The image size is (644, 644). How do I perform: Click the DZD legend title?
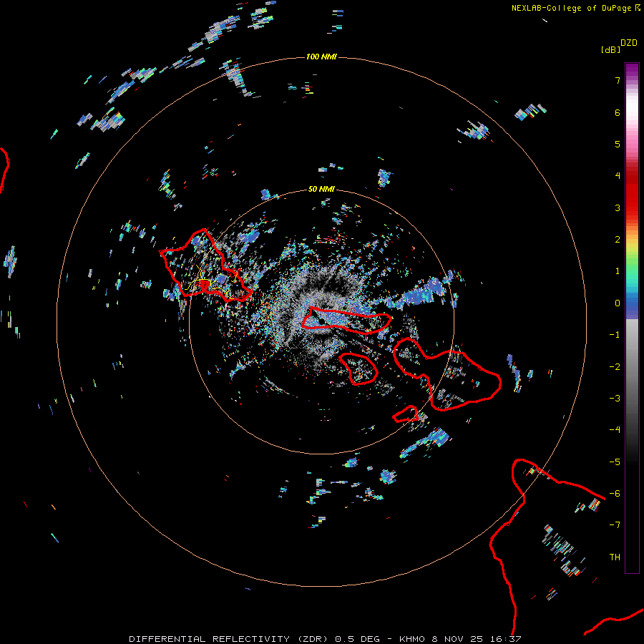[x=629, y=43]
